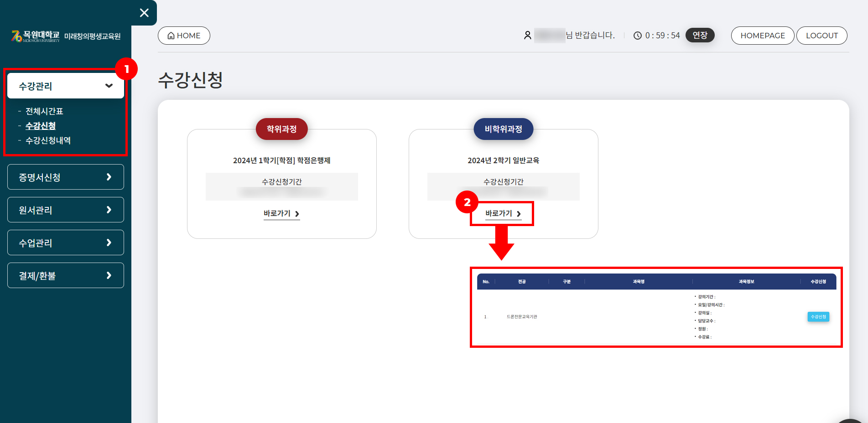Expand the 수업관리 menu
868x423 pixels.
coord(66,242)
